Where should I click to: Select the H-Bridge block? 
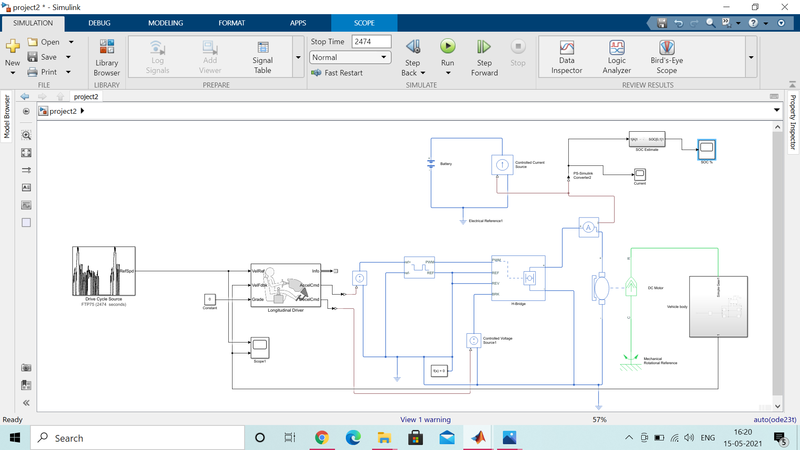tap(518, 278)
